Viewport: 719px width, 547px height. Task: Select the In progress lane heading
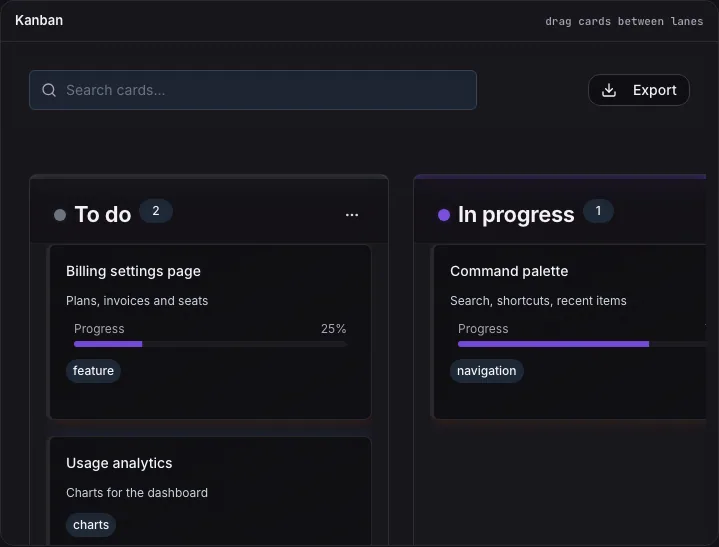516,215
